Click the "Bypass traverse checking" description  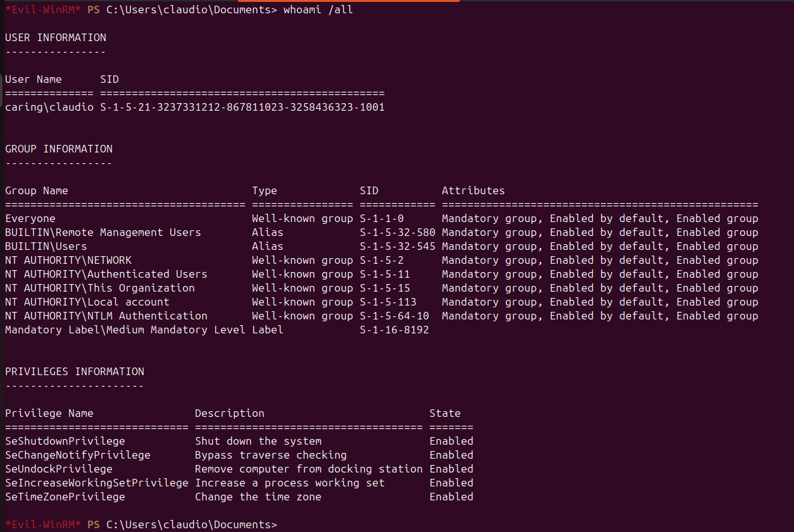(271, 455)
